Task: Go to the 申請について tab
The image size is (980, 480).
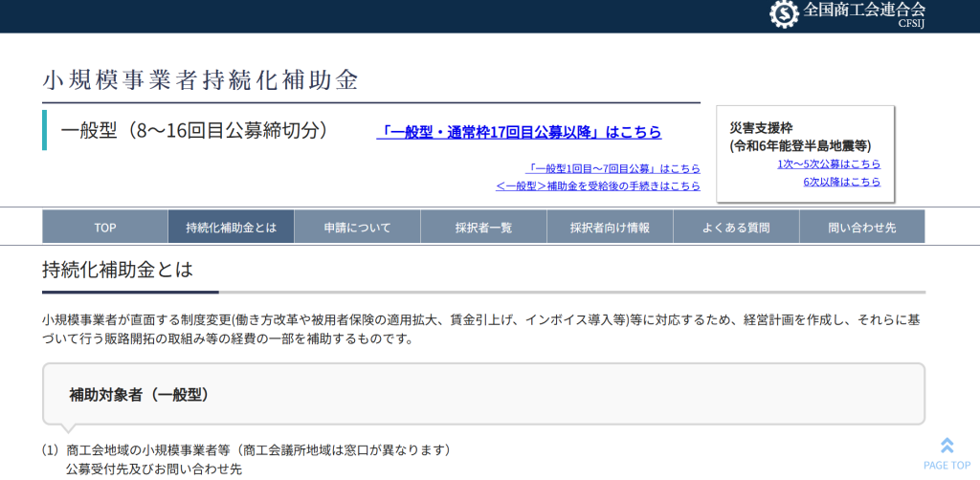Action: [357, 228]
